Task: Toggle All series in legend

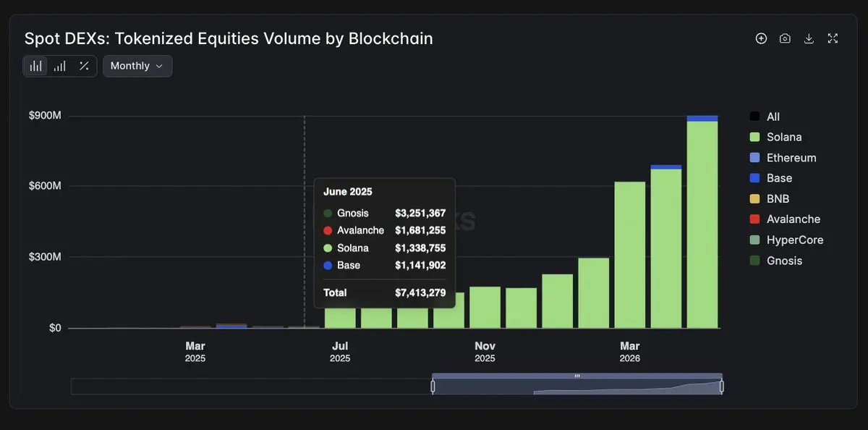Action: pyautogui.click(x=765, y=117)
